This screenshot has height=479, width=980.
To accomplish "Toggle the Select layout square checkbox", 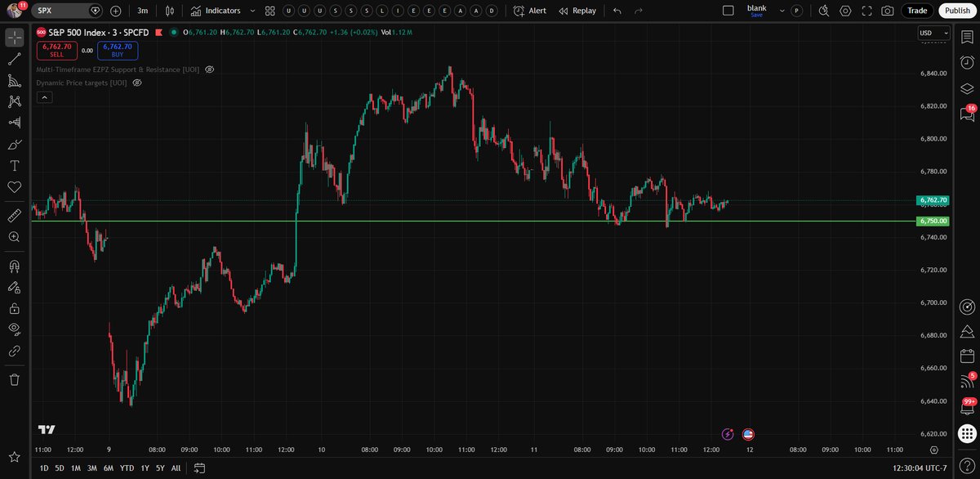I will 728,11.
